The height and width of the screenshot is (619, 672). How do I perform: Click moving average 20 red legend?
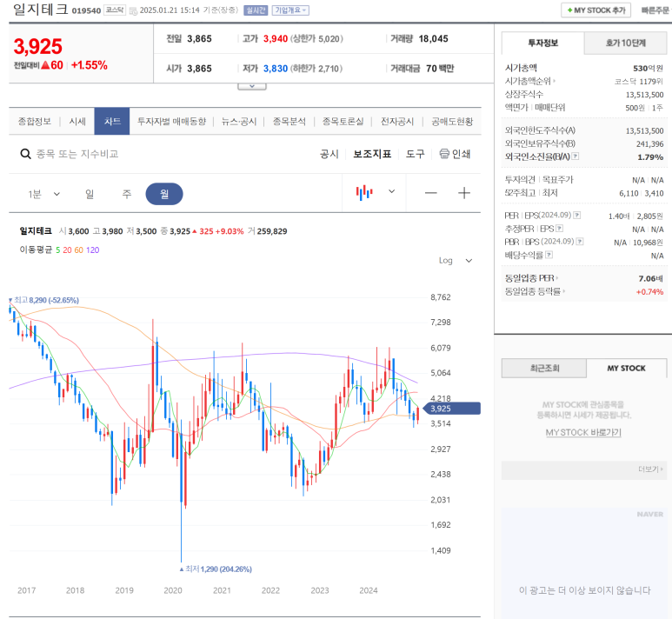67,250
